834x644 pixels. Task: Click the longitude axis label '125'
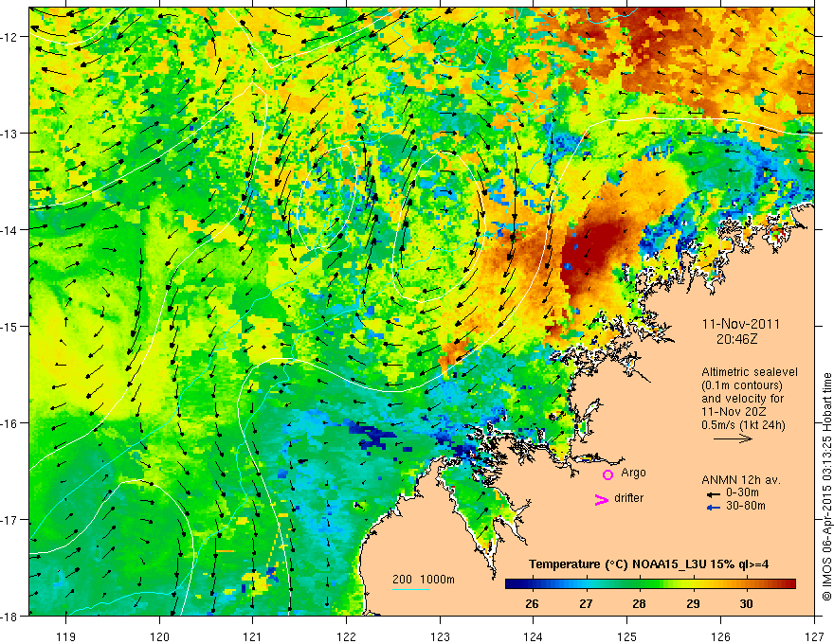(627, 636)
